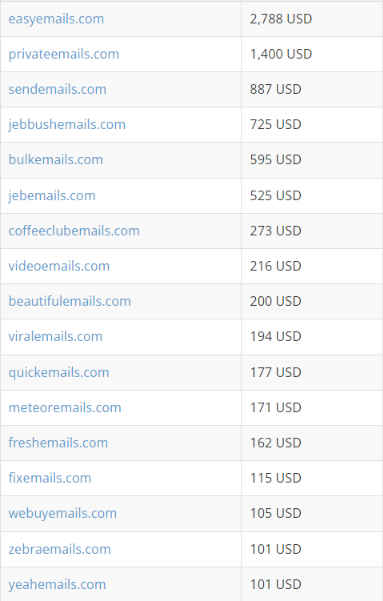Select the jebbushemails.com domain link

coord(67,125)
